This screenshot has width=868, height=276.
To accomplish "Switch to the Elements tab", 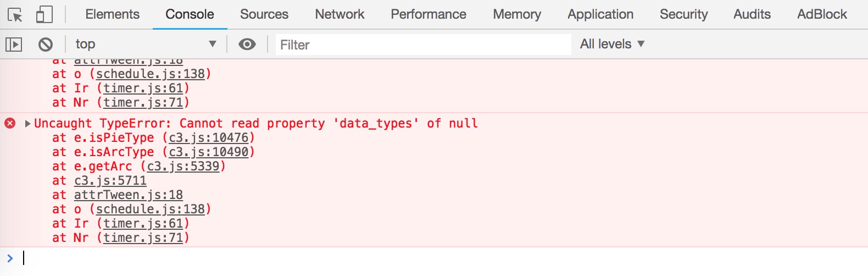I will [x=112, y=14].
